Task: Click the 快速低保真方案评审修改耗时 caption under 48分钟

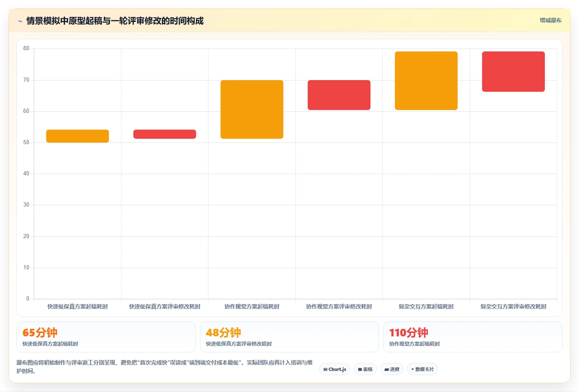Action: (239, 344)
